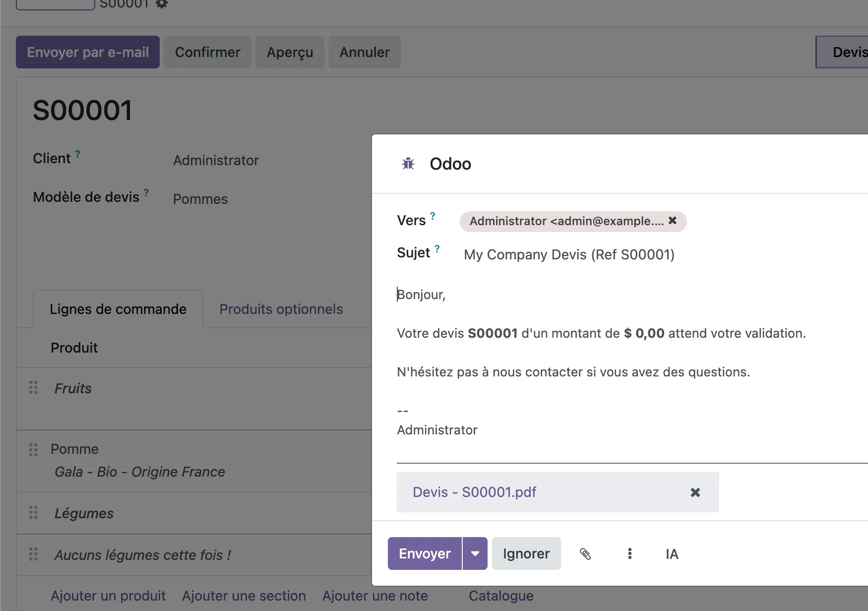Click the Produit column header
The height and width of the screenshot is (611, 868).
click(74, 348)
